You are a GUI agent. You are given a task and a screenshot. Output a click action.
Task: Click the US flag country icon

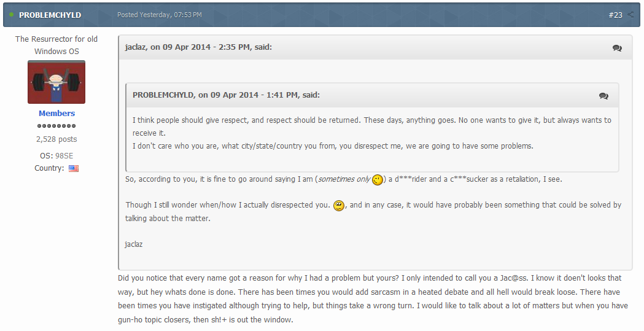coord(74,168)
